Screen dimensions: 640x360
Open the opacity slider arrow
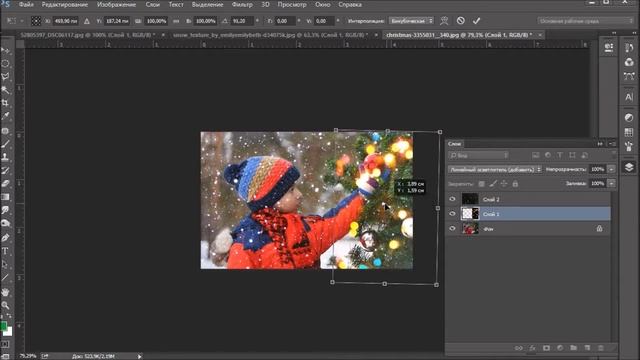point(611,169)
